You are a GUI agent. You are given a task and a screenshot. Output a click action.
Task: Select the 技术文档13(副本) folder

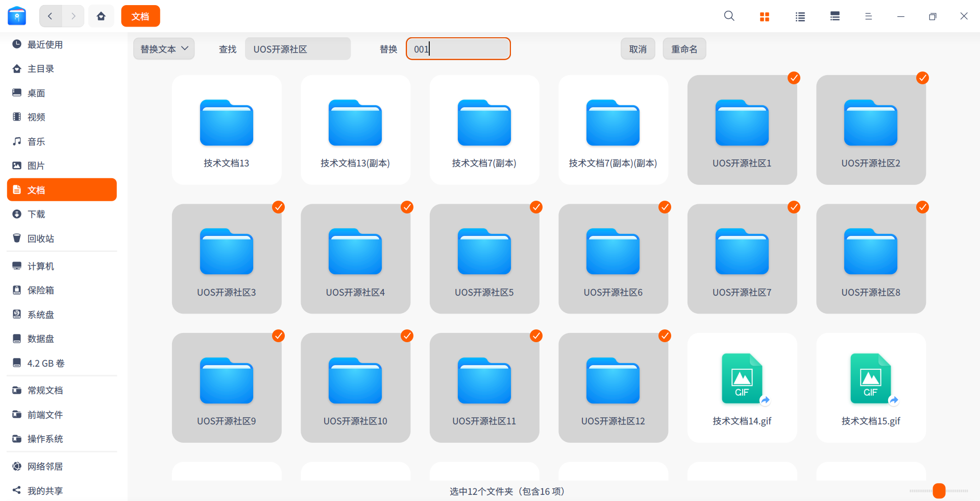355,130
